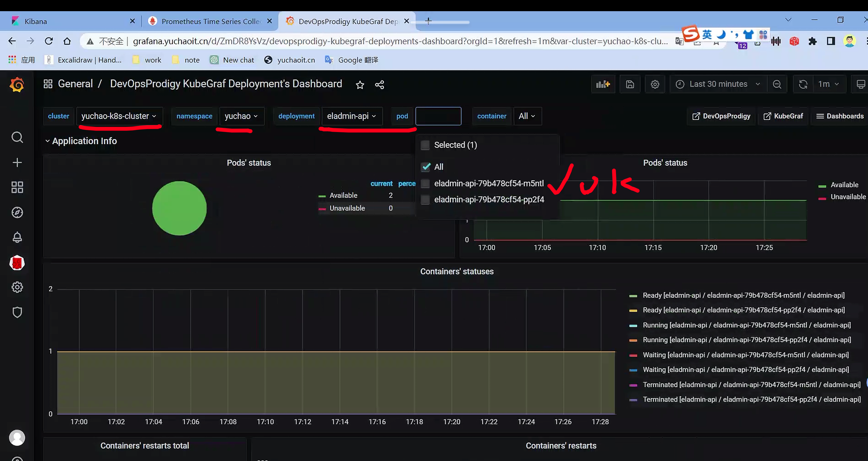Open Alerting bell in sidebar
The width and height of the screenshot is (868, 461).
coord(17,238)
